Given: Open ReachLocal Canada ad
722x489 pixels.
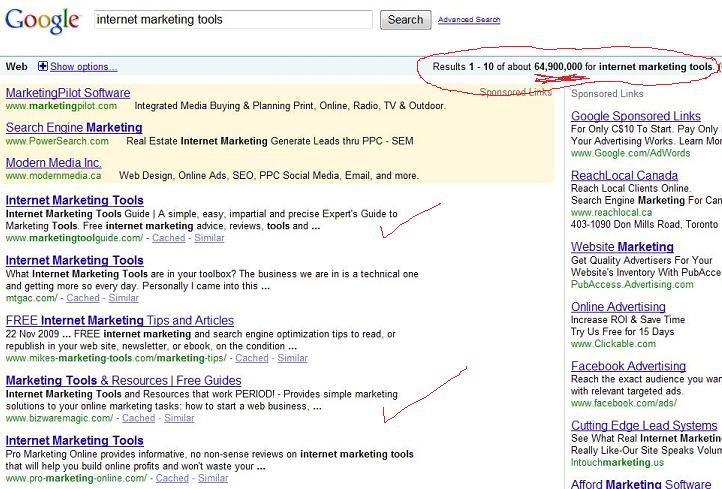Looking at the screenshot, I should pyautogui.click(x=624, y=175).
